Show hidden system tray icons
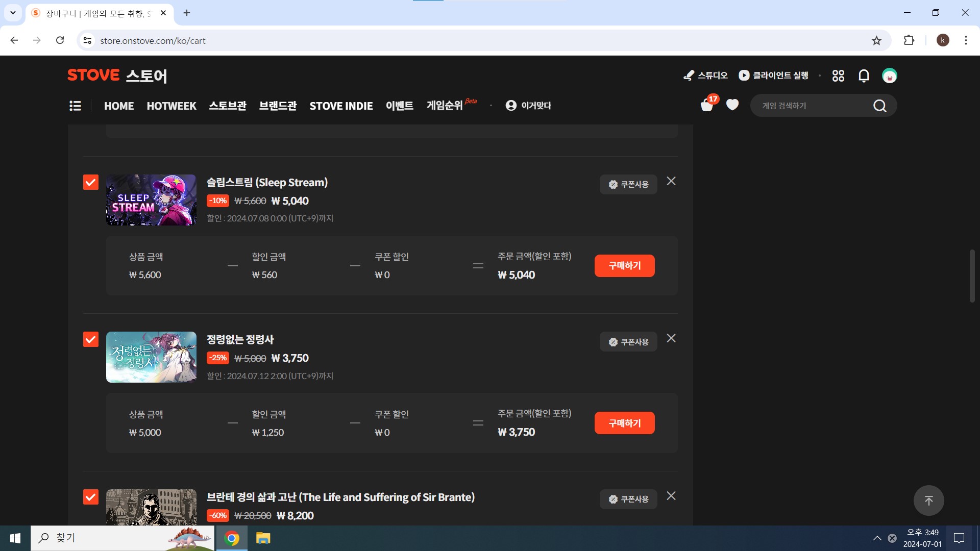 [877, 538]
